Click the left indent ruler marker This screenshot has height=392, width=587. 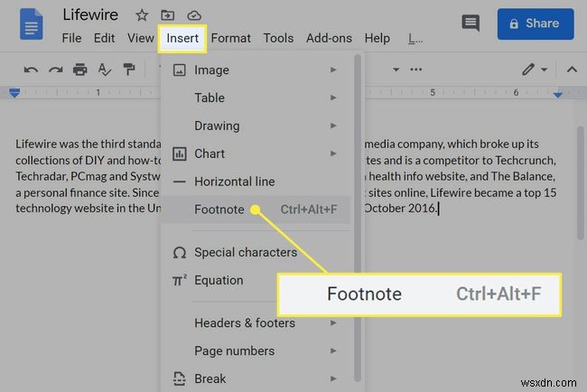pyautogui.click(x=14, y=93)
